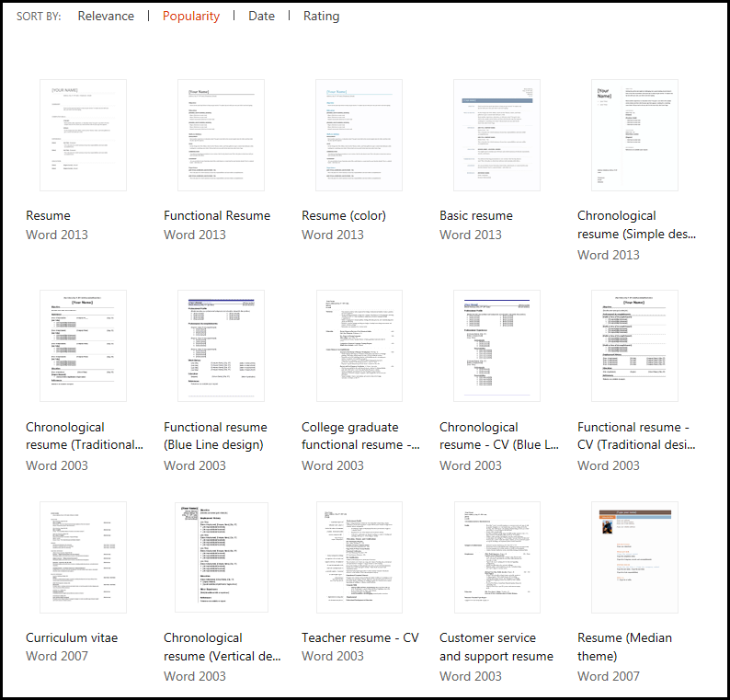Open College graduate functional resume thumbnail

[359, 346]
